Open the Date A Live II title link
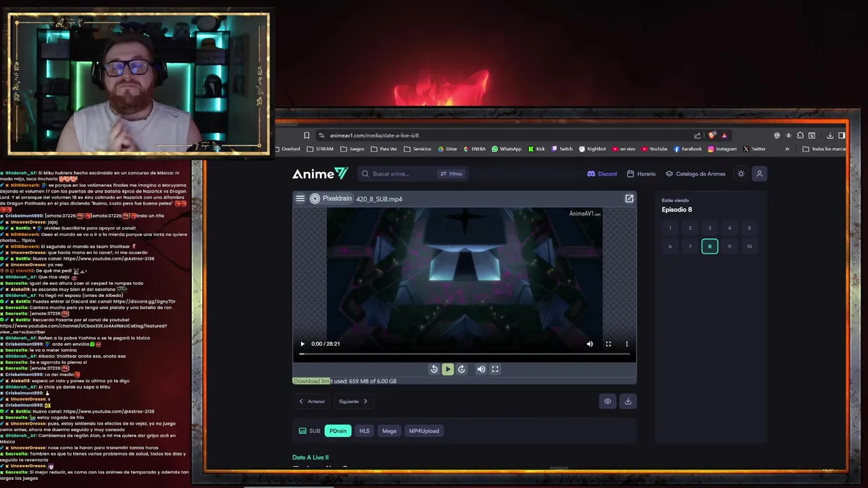Viewport: 868px width, 488px height. 311,457
